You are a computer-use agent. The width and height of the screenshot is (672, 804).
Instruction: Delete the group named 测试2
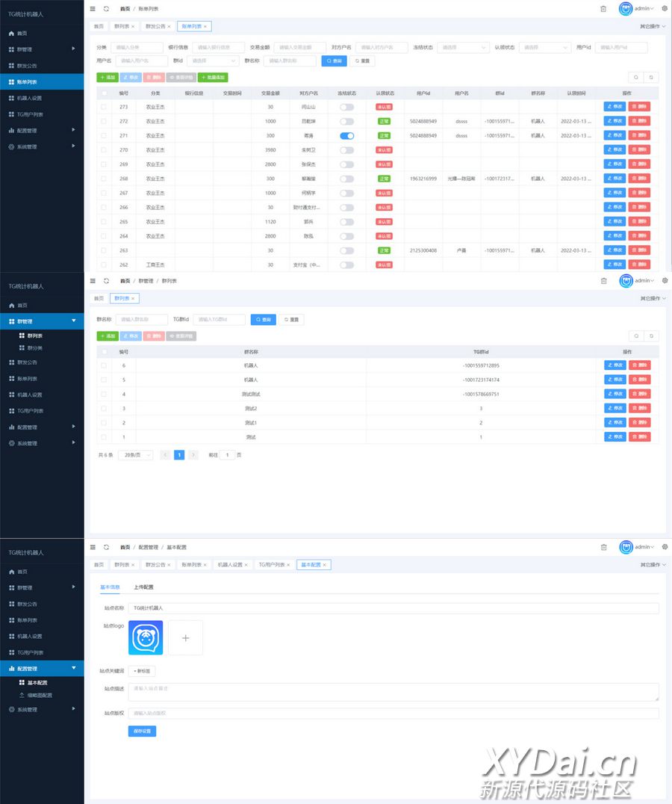639,408
